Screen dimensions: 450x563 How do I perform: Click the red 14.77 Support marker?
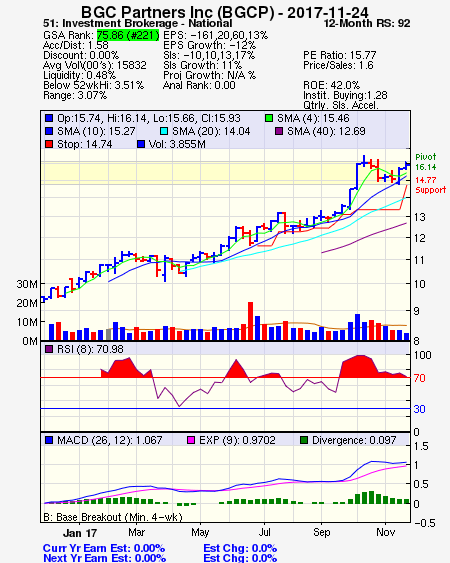pyautogui.click(x=430, y=185)
